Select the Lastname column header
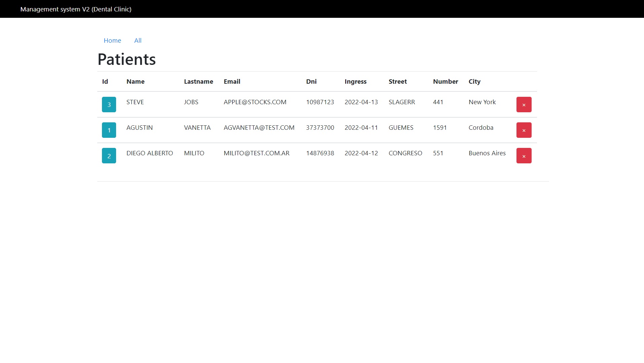This screenshot has height=363, width=644. click(199, 81)
